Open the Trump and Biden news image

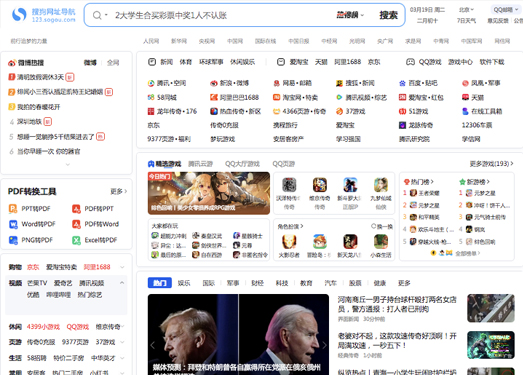tap(238, 334)
